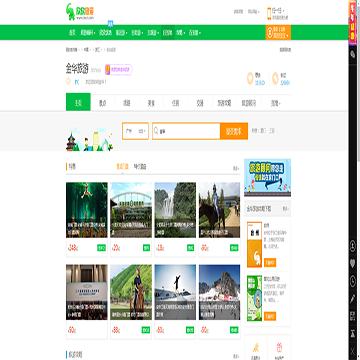
Task: Click the orange map-pin 'want to go' icon
Action: click(250, 79)
